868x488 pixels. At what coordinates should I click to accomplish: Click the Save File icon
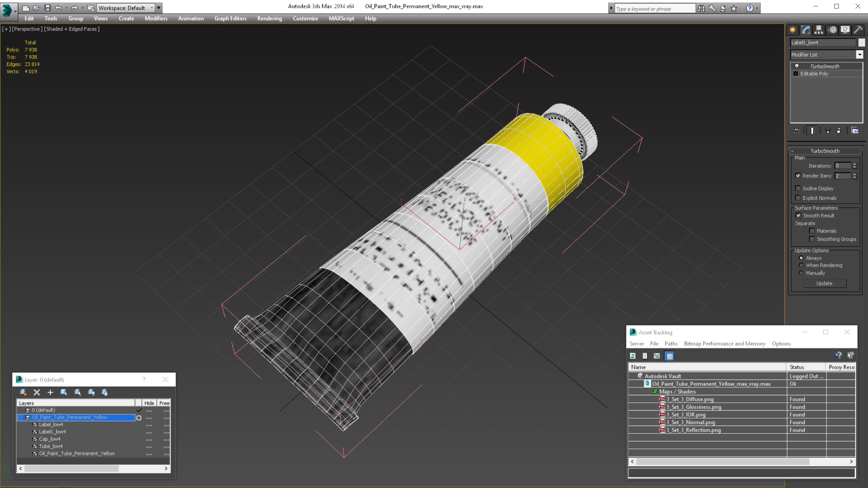(48, 8)
